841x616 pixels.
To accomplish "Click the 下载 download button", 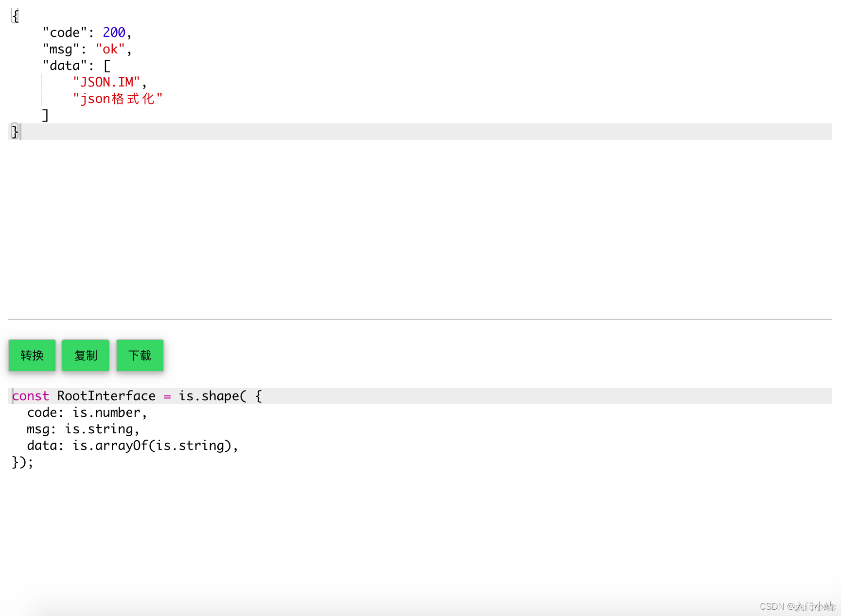I will [140, 355].
